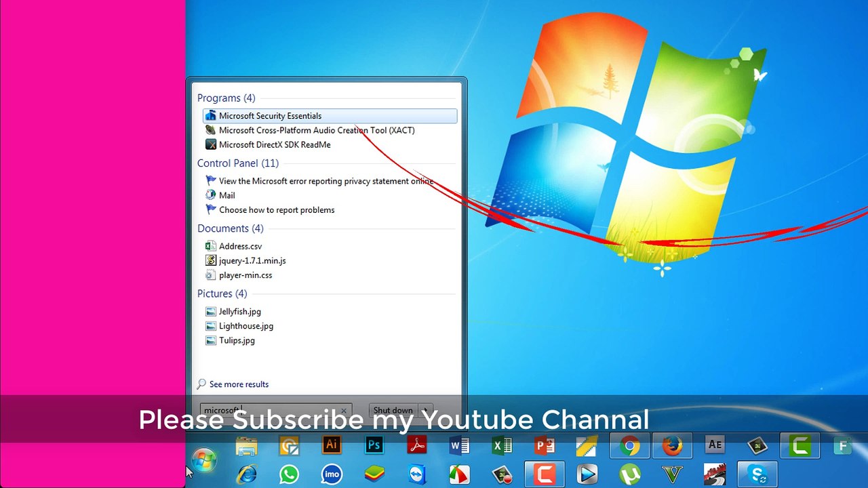The height and width of the screenshot is (488, 868).
Task: Open the media player play icon in the taskbar
Action: (x=587, y=474)
